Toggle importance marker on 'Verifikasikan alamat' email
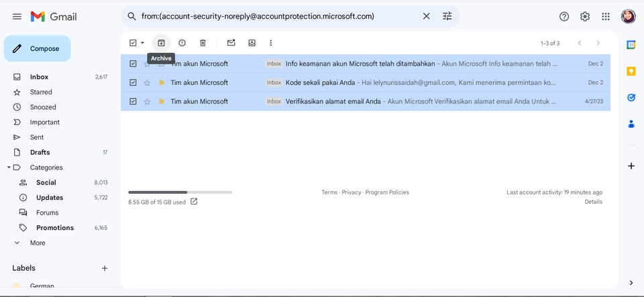 162,101
